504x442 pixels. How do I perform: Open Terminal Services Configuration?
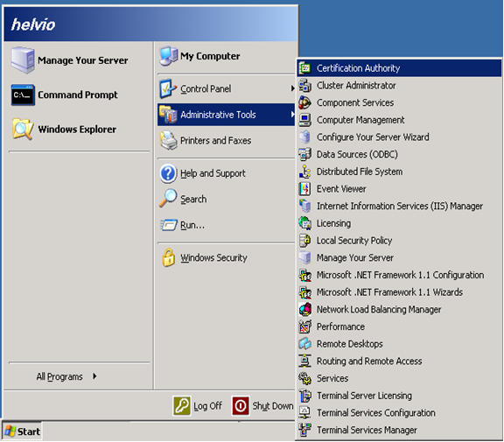pos(399,413)
